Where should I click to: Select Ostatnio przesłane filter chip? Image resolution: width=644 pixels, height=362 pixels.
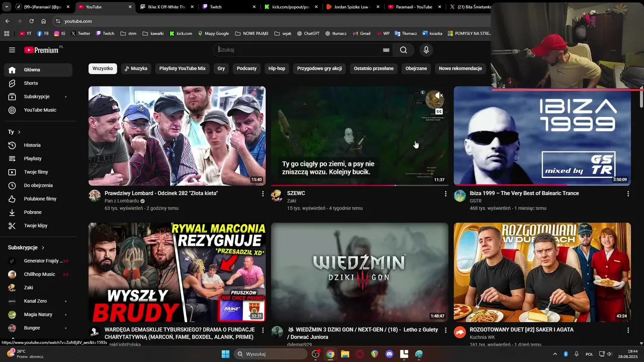coord(374,68)
